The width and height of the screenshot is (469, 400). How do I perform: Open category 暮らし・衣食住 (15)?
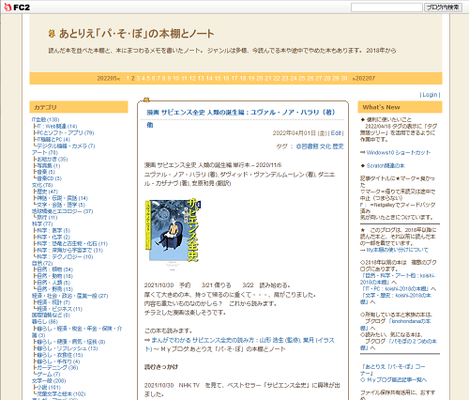[x=60, y=355]
